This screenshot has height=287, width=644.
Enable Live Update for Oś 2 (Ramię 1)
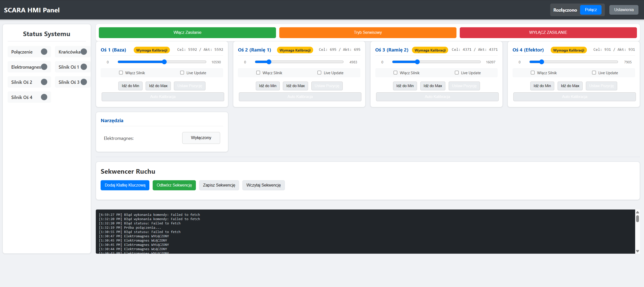pyautogui.click(x=319, y=73)
